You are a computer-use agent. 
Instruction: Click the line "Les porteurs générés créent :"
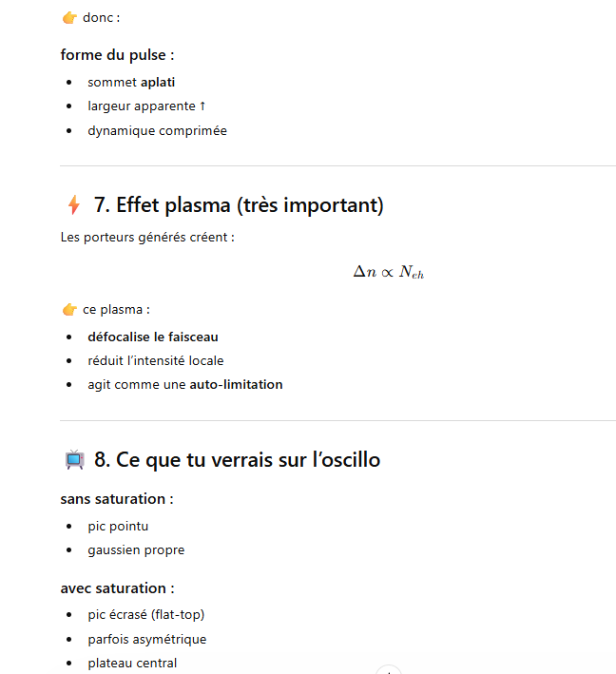(x=147, y=238)
